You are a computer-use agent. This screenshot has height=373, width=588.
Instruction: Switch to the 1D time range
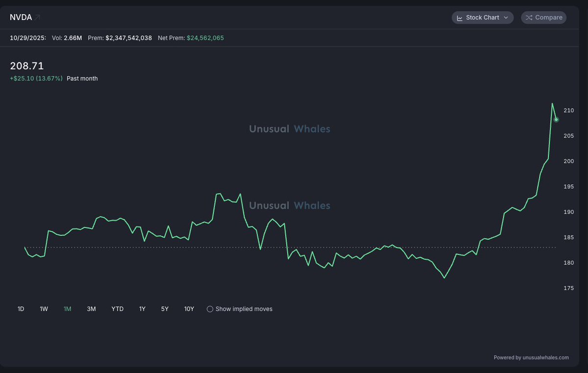click(x=21, y=309)
